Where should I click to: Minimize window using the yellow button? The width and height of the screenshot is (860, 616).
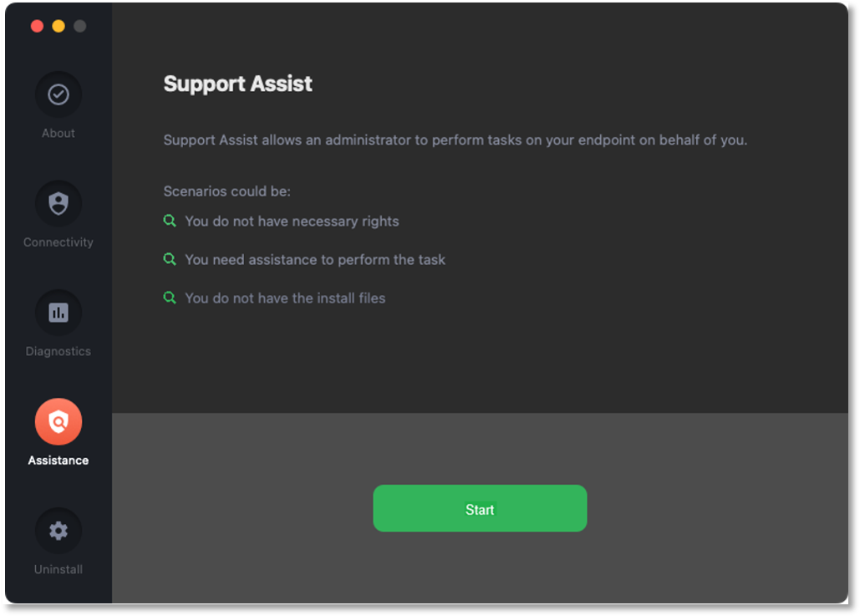pyautogui.click(x=59, y=26)
